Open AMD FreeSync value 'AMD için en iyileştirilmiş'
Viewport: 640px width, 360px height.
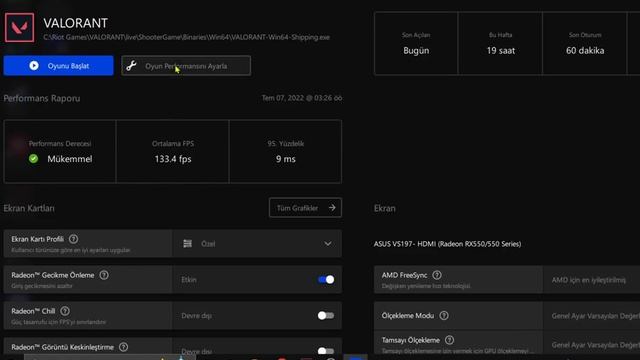[x=591, y=280]
